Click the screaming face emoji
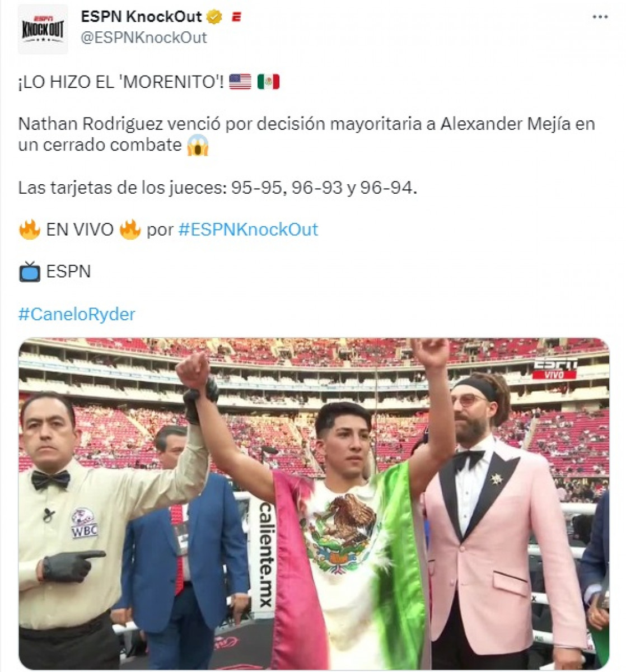626x672 pixels. coord(198,146)
